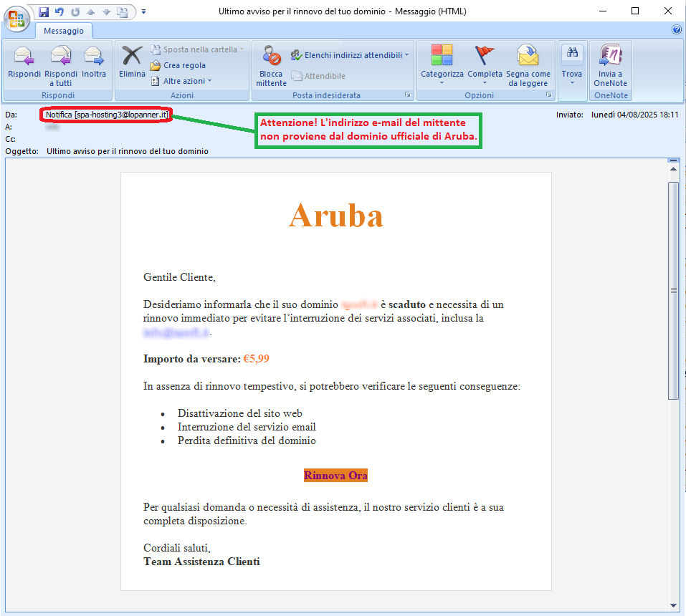Open Elenchi indirizzi attendibili dropdown

[x=350, y=55]
